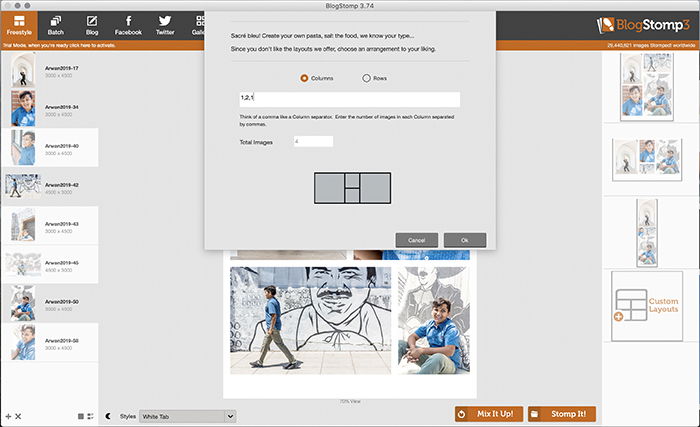The image size is (700, 427).
Task: Open the Twitter sharing option
Action: tap(165, 25)
